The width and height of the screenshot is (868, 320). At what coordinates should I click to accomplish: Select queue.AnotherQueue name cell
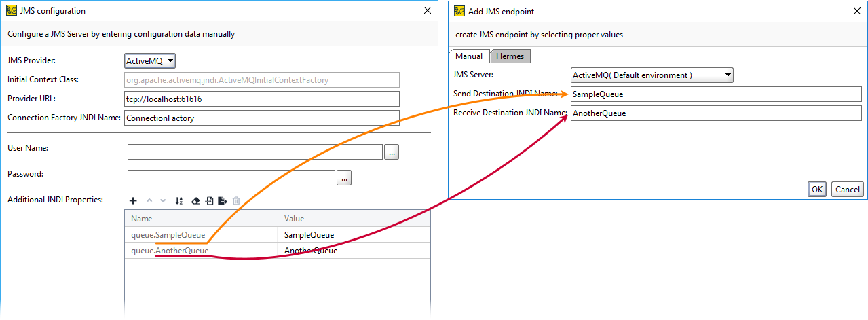[x=202, y=251]
